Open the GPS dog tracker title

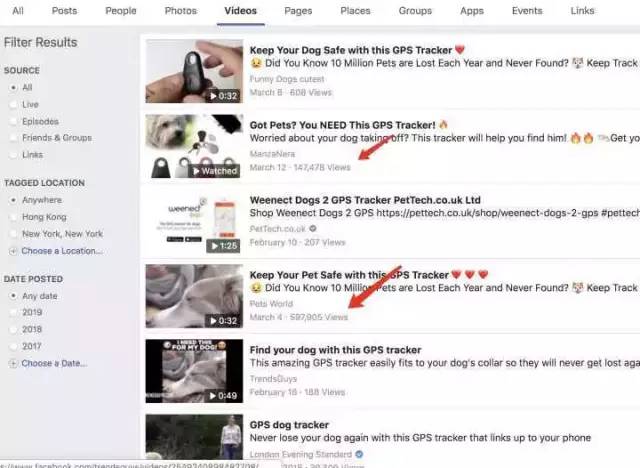coord(289,425)
